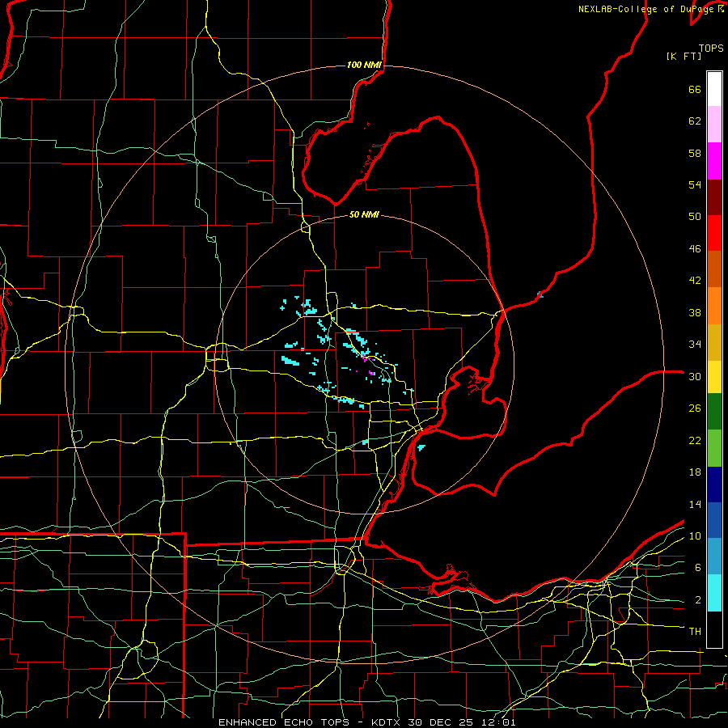Viewport: 728px width, 728px height.
Task: Select the magenta legend swatch
Action: coord(714,161)
